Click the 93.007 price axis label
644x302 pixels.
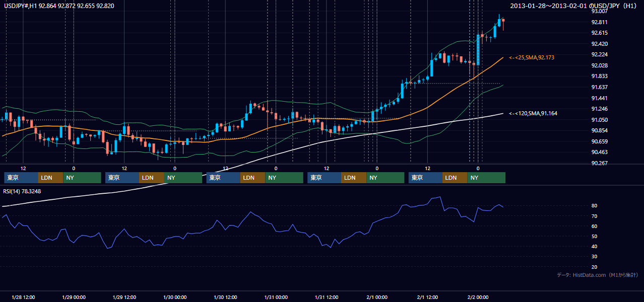pos(599,11)
